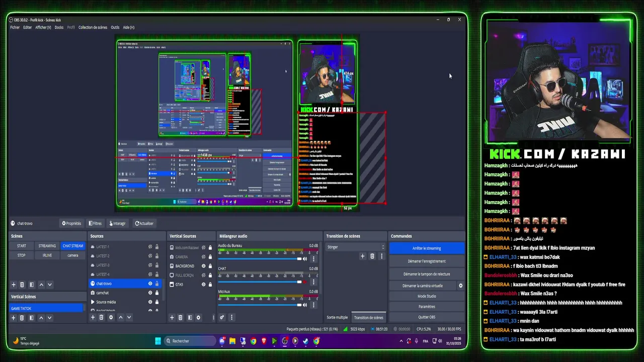Open transition properties three-dots icon
The height and width of the screenshot is (362, 644).
(381, 256)
